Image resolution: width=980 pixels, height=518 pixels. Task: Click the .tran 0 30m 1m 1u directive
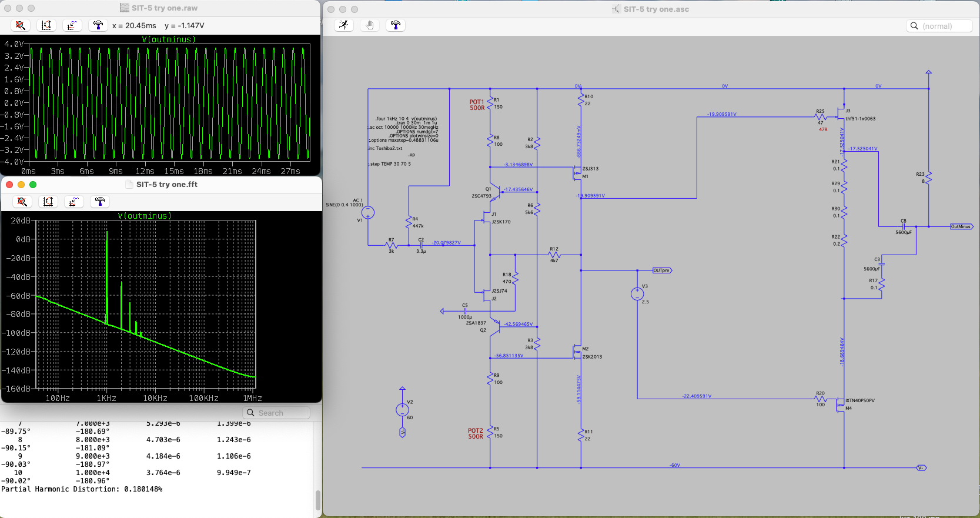[x=416, y=123]
